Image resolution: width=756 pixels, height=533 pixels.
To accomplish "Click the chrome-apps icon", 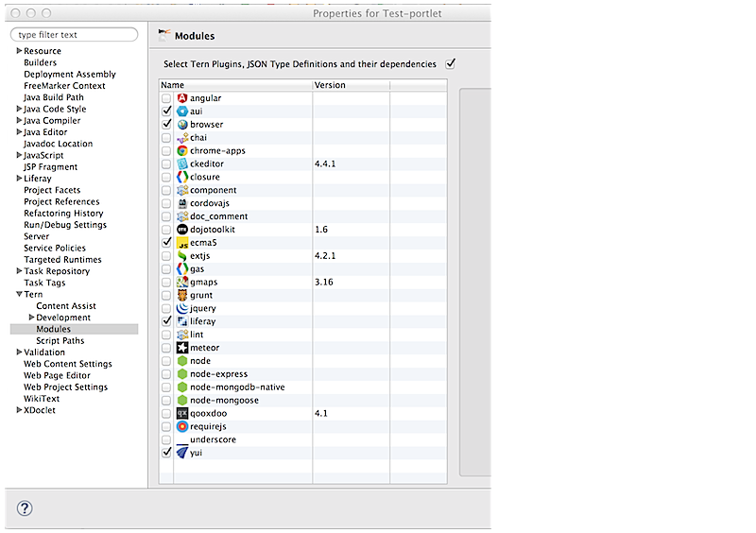I will click(182, 150).
